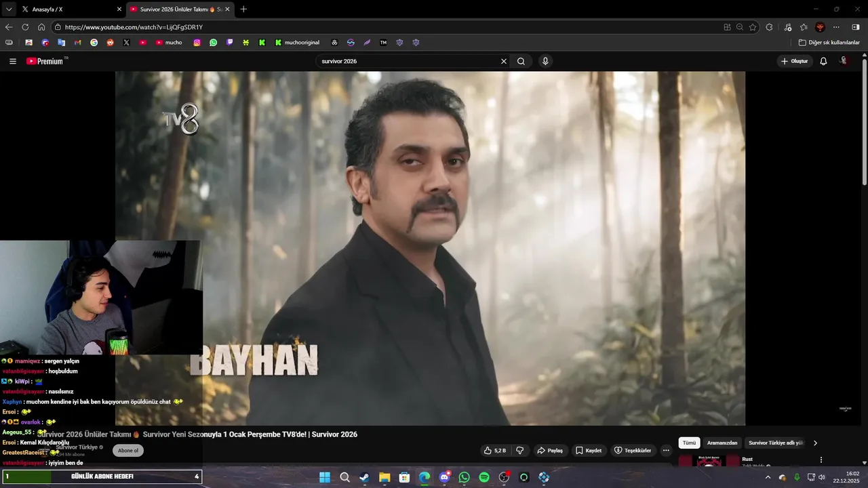Screen dimensions: 868x488
Task: Add this page to favorites star
Action: (753, 27)
